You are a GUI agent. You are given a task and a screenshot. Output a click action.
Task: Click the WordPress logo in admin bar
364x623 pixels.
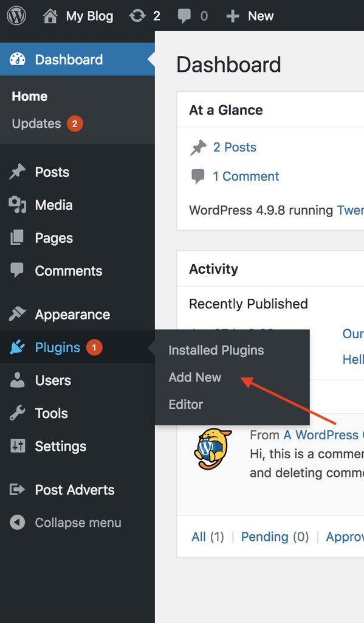click(x=16, y=16)
